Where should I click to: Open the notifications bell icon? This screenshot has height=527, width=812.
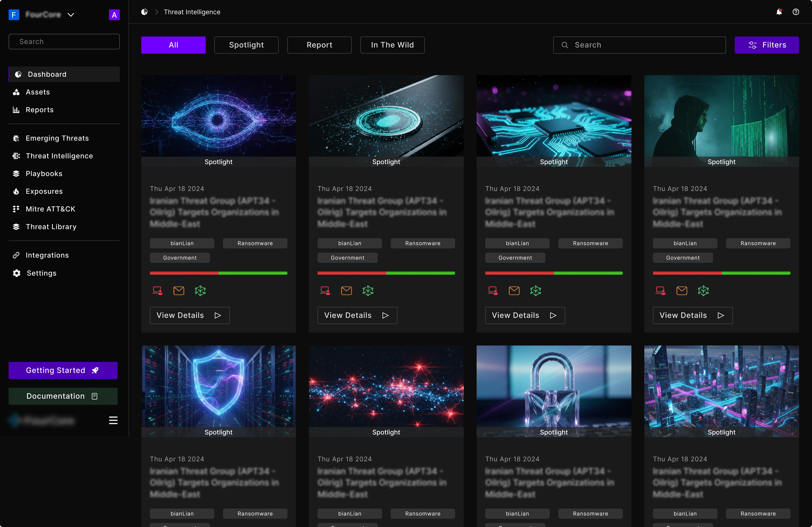pos(779,12)
